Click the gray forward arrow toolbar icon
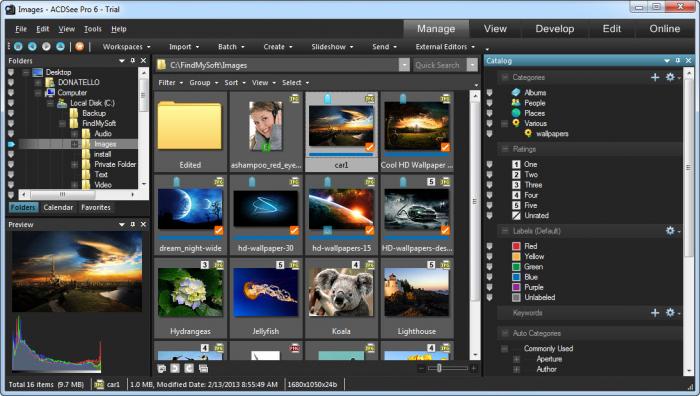Screen dimensions: 700x396 [x=46, y=46]
